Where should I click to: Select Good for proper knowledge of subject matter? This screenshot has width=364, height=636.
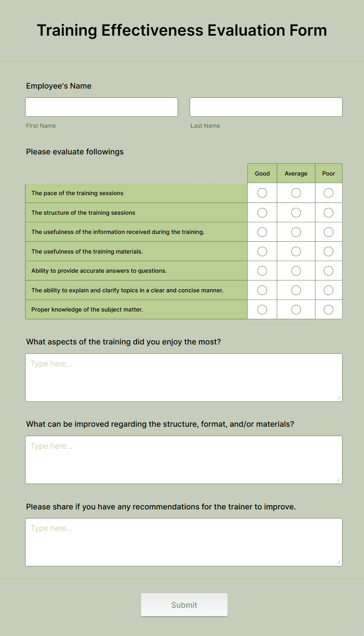[262, 309]
